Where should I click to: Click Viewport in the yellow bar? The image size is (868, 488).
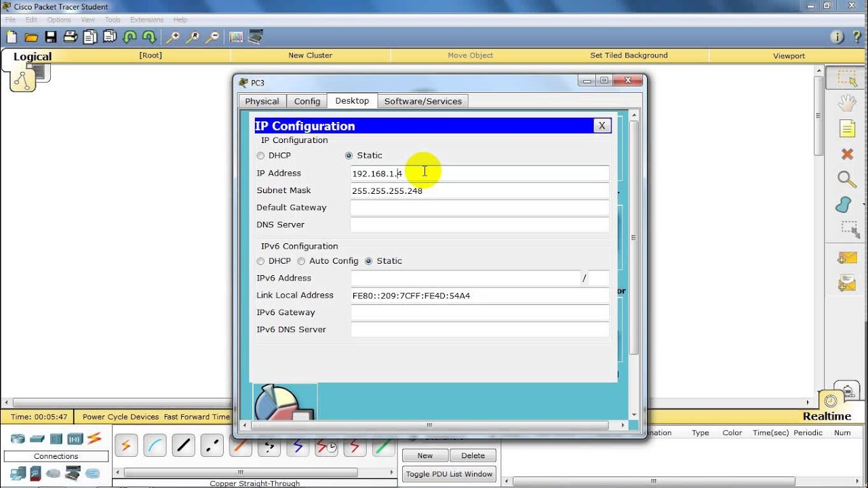(789, 56)
